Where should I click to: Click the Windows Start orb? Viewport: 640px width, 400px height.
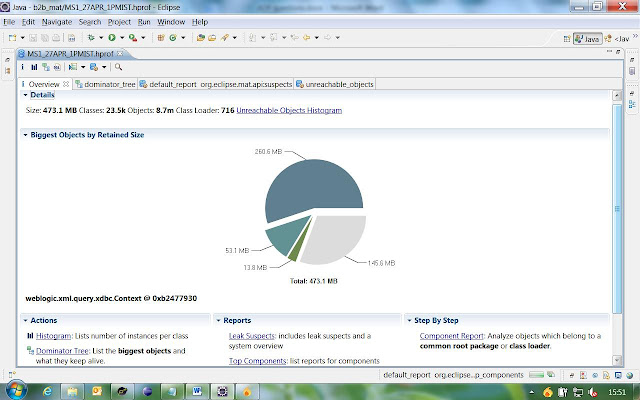click(x=16, y=391)
